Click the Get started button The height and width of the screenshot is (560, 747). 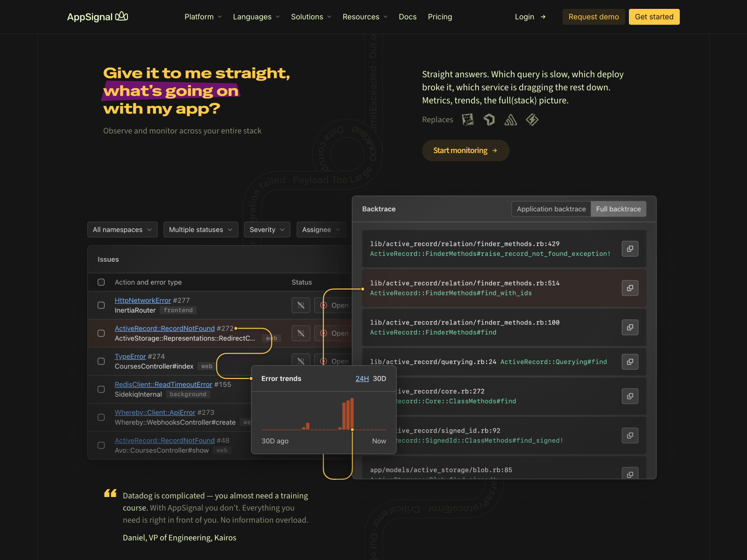[x=654, y=17]
